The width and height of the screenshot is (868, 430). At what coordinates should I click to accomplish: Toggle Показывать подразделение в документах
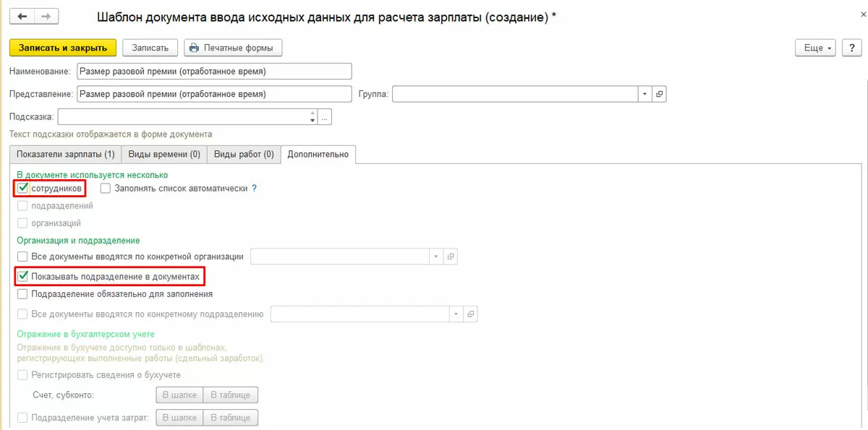tap(23, 276)
